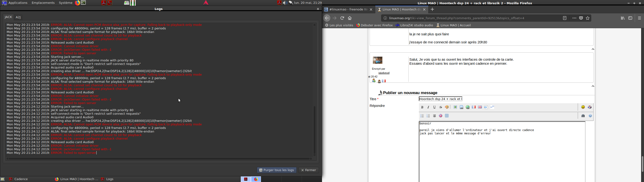Toggle reader view in address bar
The image size is (644, 182).
[x=565, y=18]
